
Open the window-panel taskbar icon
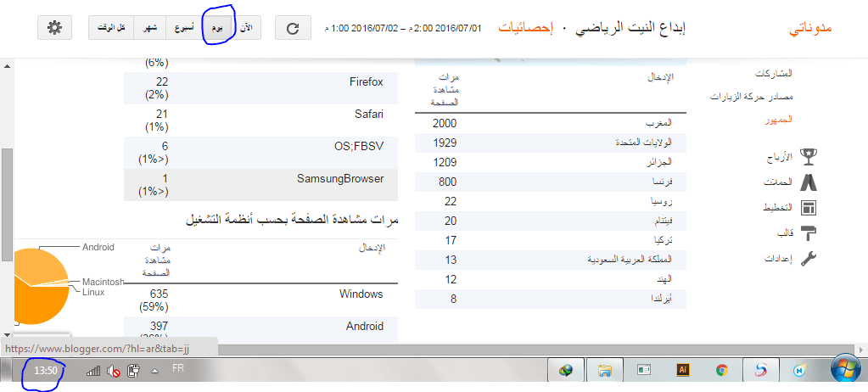(x=643, y=371)
